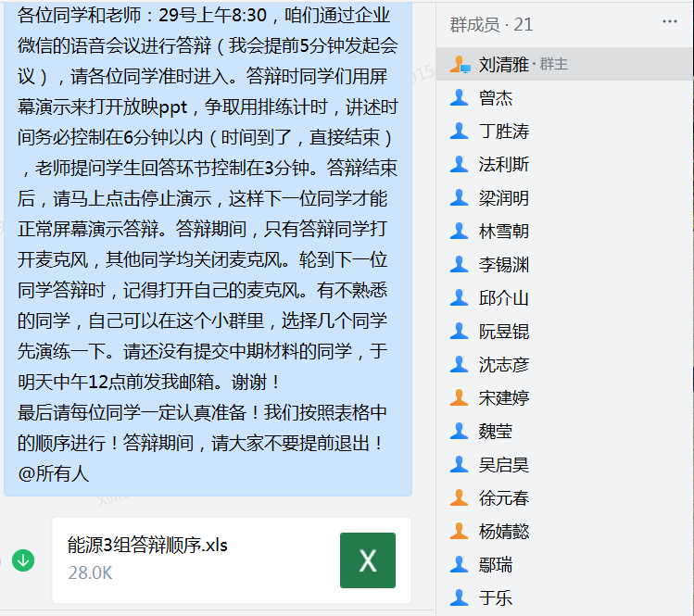The height and width of the screenshot is (616, 694).
Task: Click the green Excel file icon
Action: (x=367, y=560)
